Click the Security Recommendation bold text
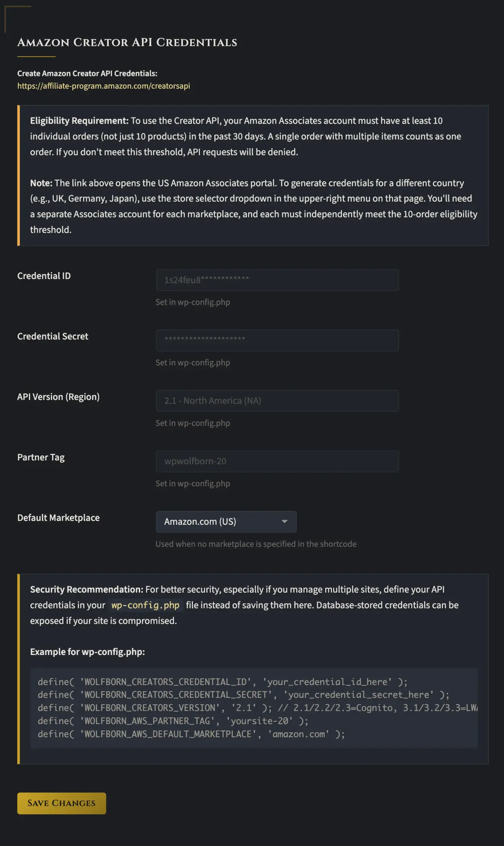Image resolution: width=504 pixels, height=846 pixels. coord(87,590)
